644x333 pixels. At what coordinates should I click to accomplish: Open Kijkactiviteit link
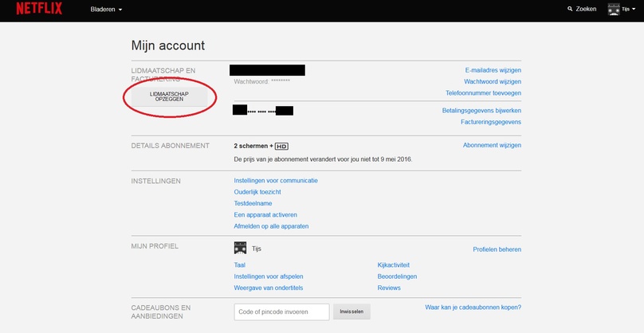(394, 265)
